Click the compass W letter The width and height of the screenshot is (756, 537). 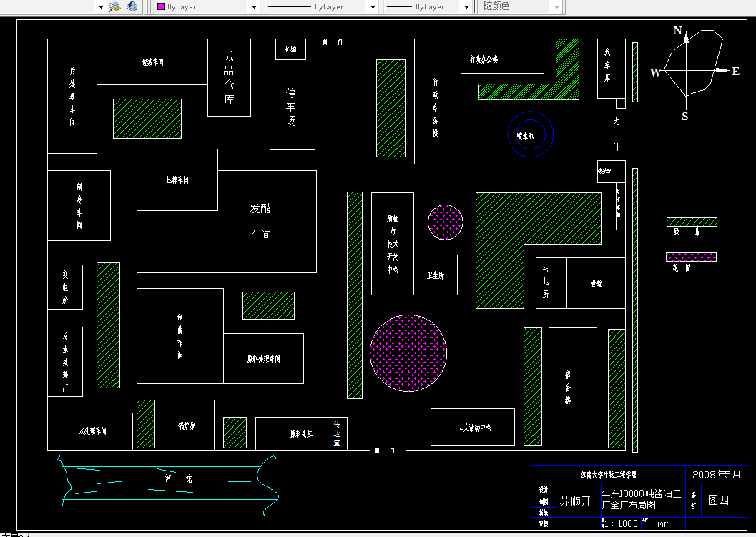coord(655,72)
